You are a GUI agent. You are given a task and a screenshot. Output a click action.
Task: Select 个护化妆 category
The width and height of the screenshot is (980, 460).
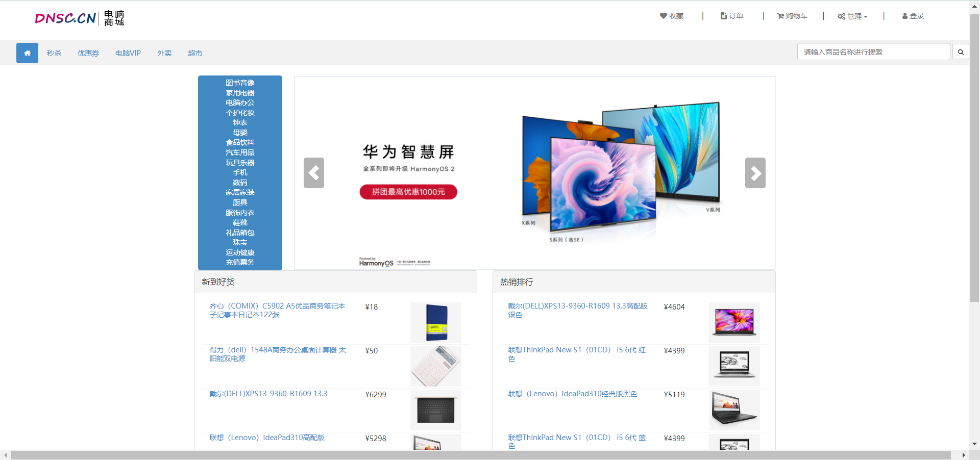pyautogui.click(x=240, y=113)
